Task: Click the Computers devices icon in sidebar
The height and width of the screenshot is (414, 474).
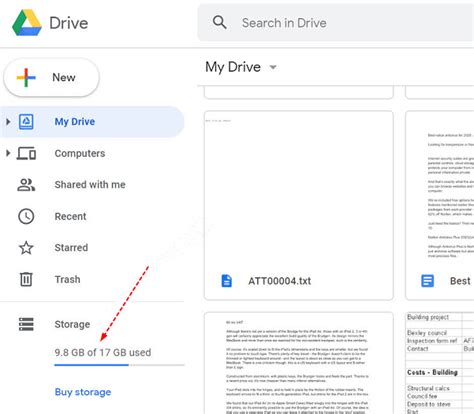Action: point(26,153)
